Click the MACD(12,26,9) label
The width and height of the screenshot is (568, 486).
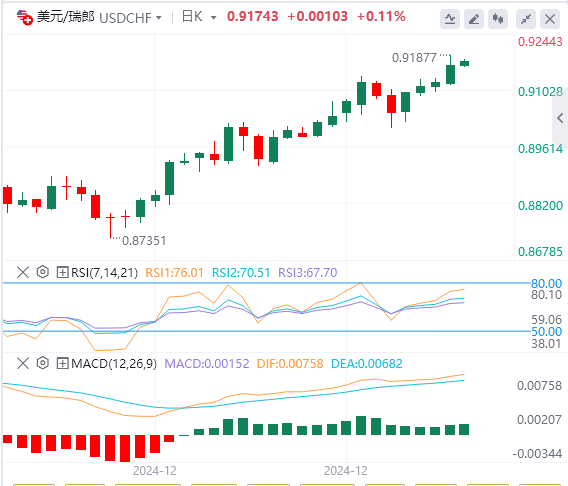point(114,363)
